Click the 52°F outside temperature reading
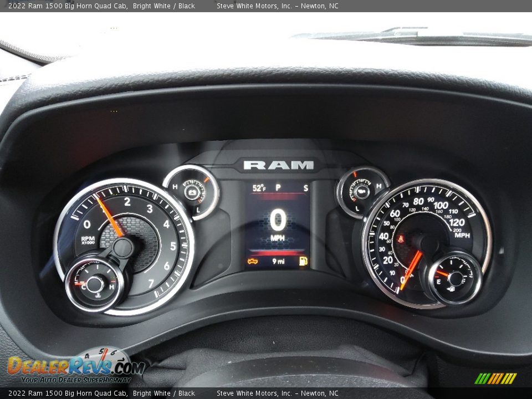The image size is (532, 399). [x=259, y=188]
